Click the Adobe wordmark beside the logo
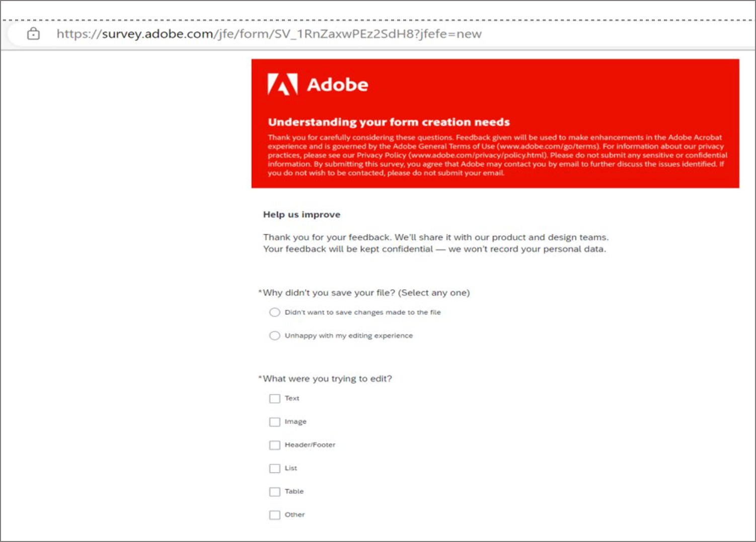The height and width of the screenshot is (542, 756). [337, 85]
